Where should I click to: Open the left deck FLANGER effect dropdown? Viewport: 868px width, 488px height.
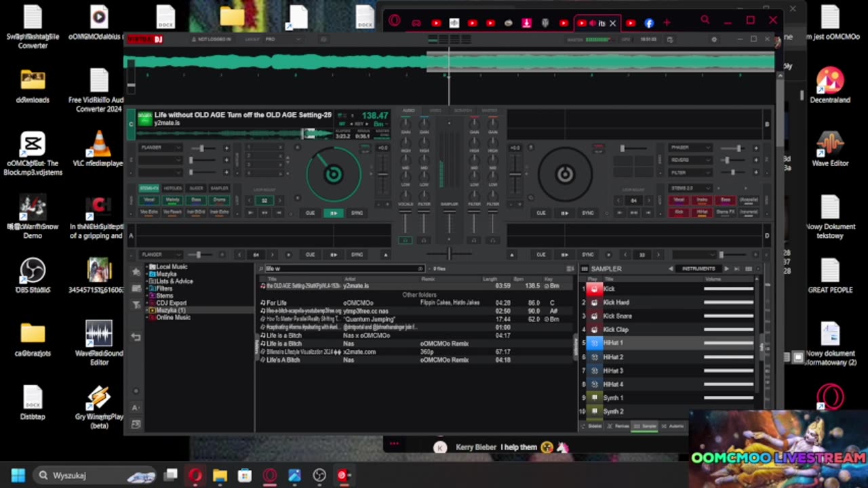pos(160,148)
